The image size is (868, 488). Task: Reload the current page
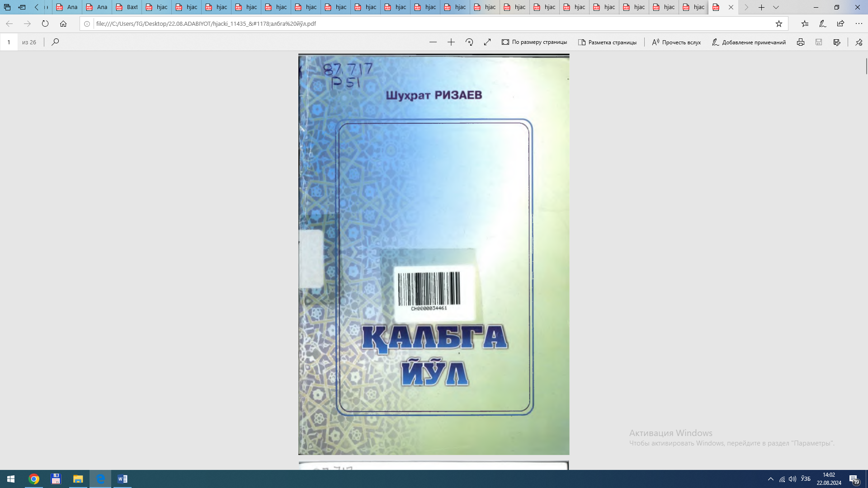click(45, 23)
